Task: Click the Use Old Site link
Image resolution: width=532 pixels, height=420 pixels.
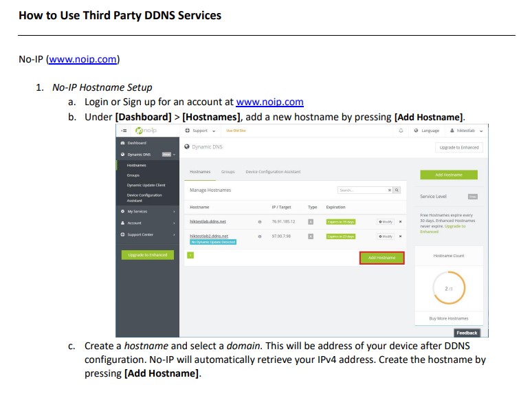Action: pos(236,131)
